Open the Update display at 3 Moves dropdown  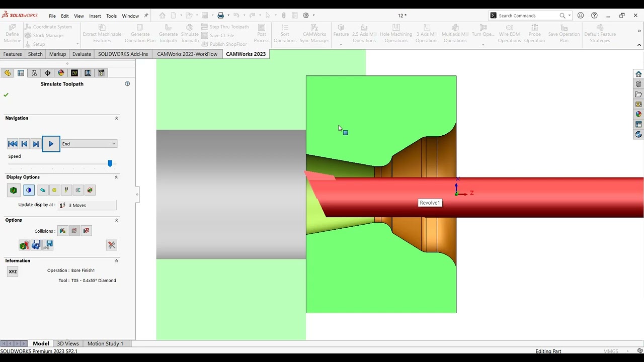click(87, 205)
